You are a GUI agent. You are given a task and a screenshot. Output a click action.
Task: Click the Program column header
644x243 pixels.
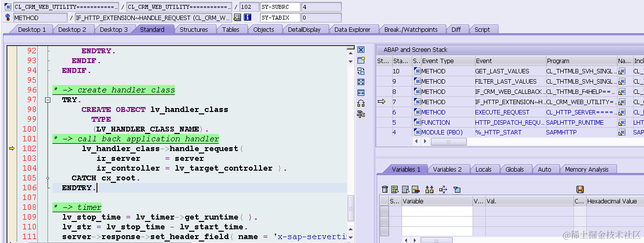581,61
